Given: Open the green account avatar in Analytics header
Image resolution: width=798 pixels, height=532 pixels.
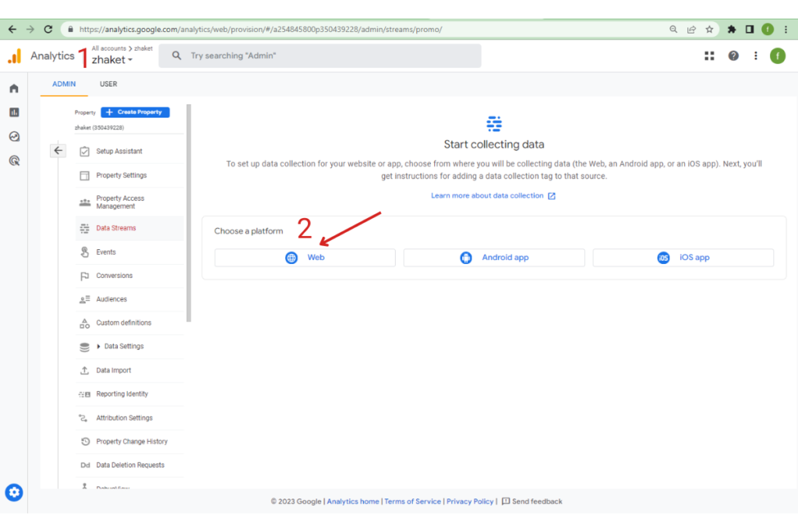Looking at the screenshot, I should click(x=778, y=56).
